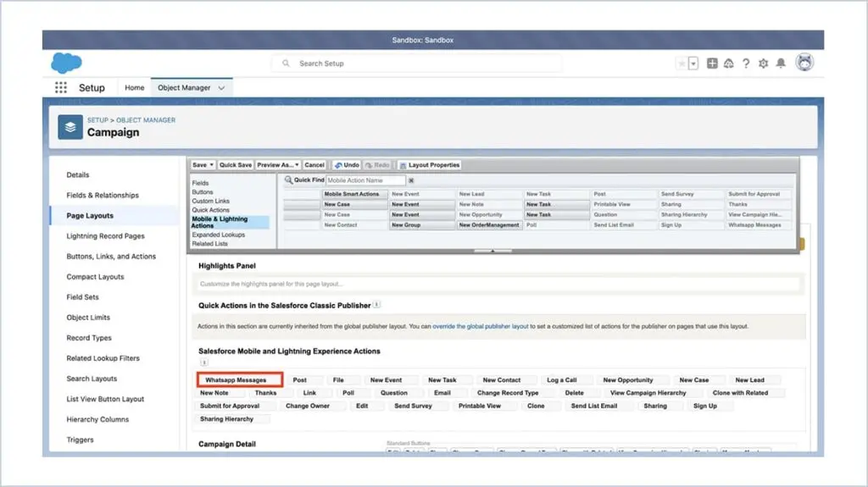
Task: Open Lightning Record Pages in the sidebar
Action: 105,235
